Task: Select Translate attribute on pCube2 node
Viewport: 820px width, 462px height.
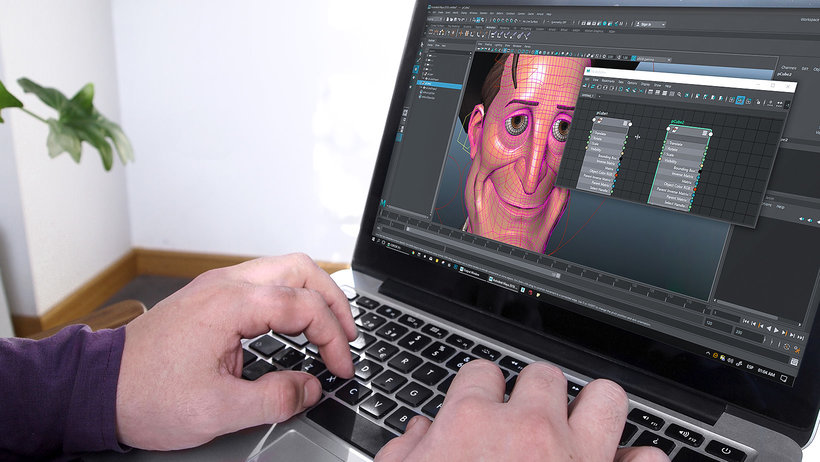Action: point(676,144)
